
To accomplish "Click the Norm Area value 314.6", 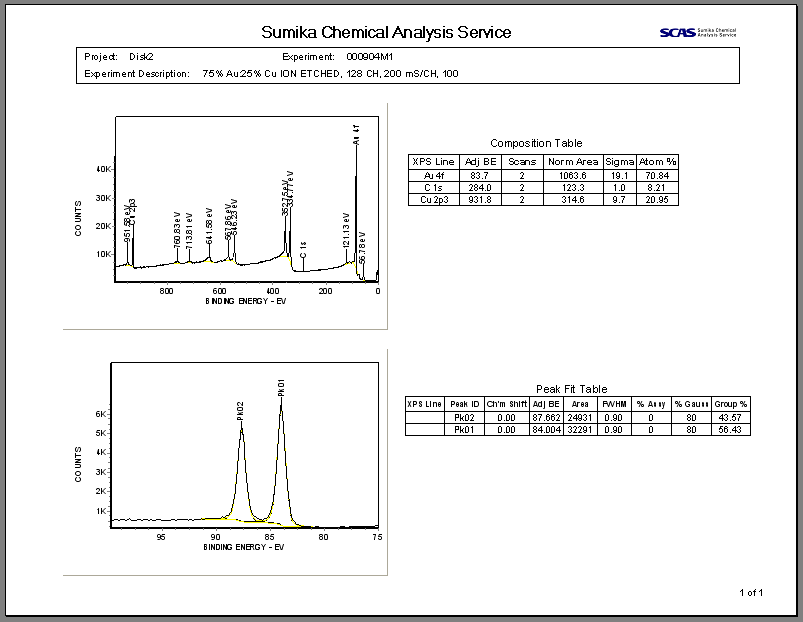I will pyautogui.click(x=573, y=200).
